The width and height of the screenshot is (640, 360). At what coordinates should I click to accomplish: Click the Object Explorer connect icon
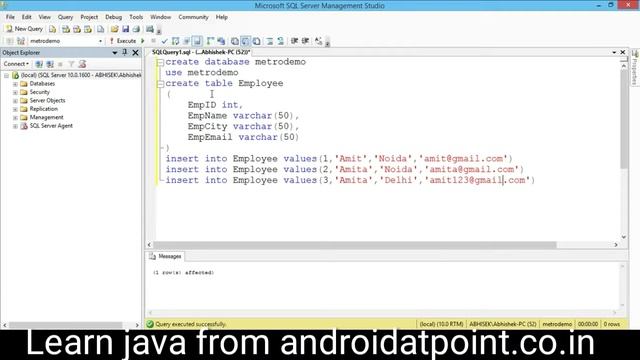[39, 64]
